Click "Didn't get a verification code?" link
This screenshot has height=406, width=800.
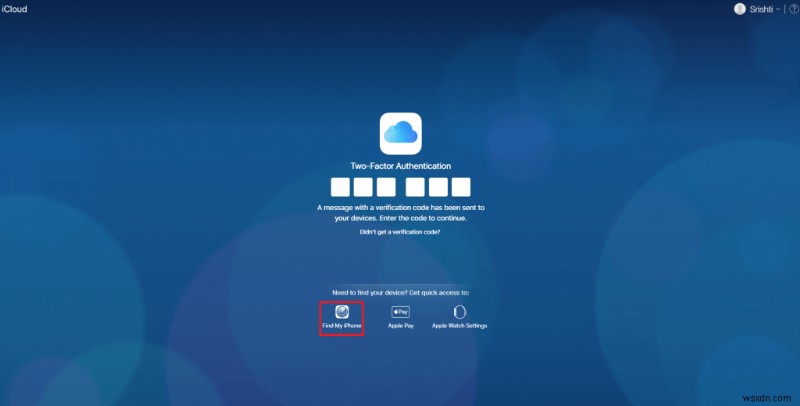point(400,232)
